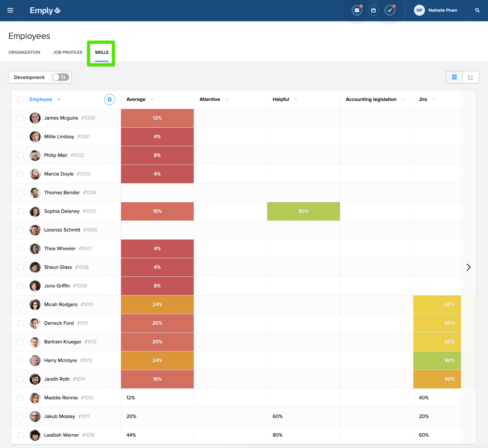Sort by the Average column arrow
This screenshot has height=448, width=488.
pos(152,99)
